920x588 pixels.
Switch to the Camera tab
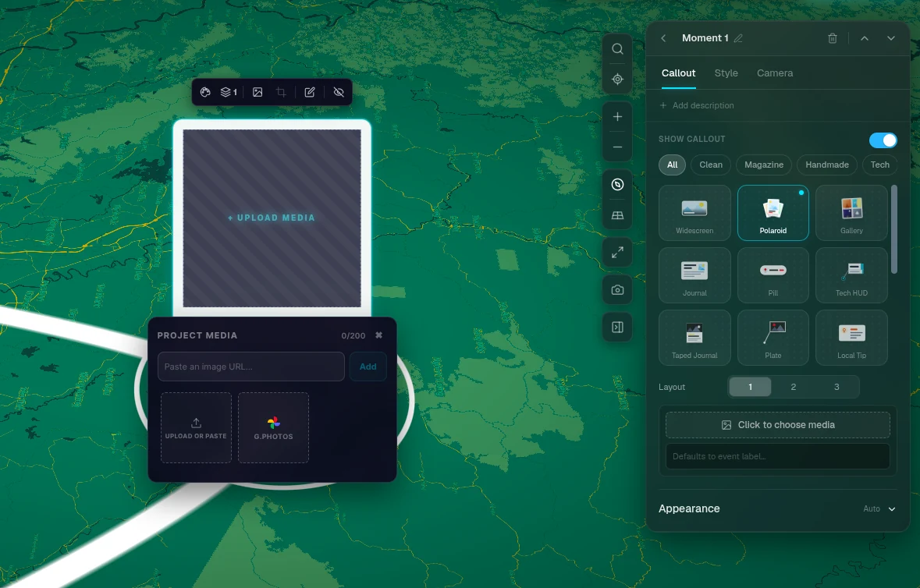pyautogui.click(x=775, y=73)
